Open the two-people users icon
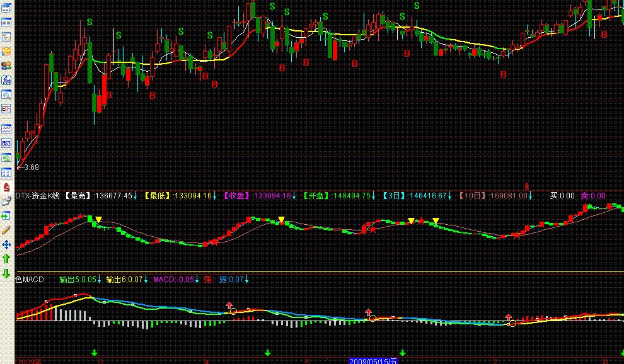 click(x=6, y=65)
